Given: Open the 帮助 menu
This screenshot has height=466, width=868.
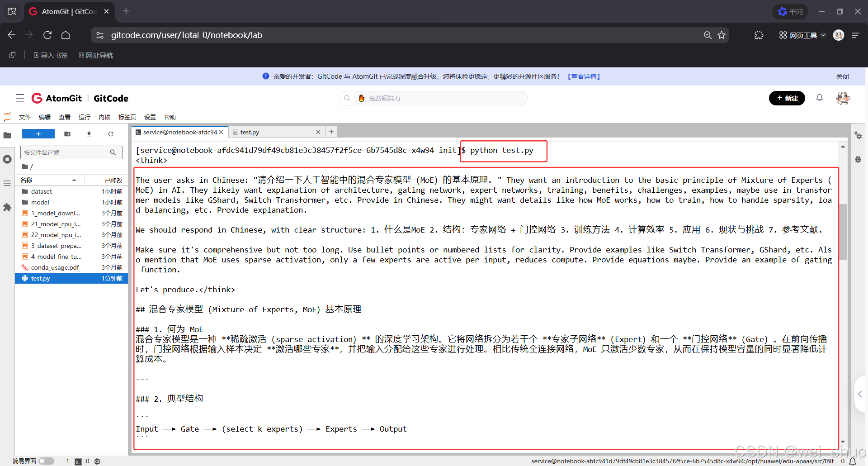Looking at the screenshot, I should click(x=170, y=117).
